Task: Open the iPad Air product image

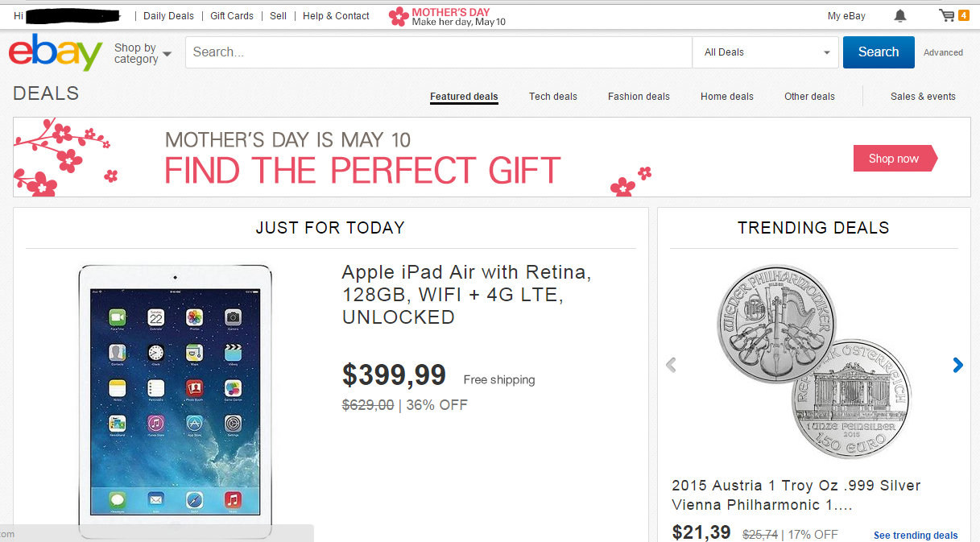Action: click(x=175, y=402)
